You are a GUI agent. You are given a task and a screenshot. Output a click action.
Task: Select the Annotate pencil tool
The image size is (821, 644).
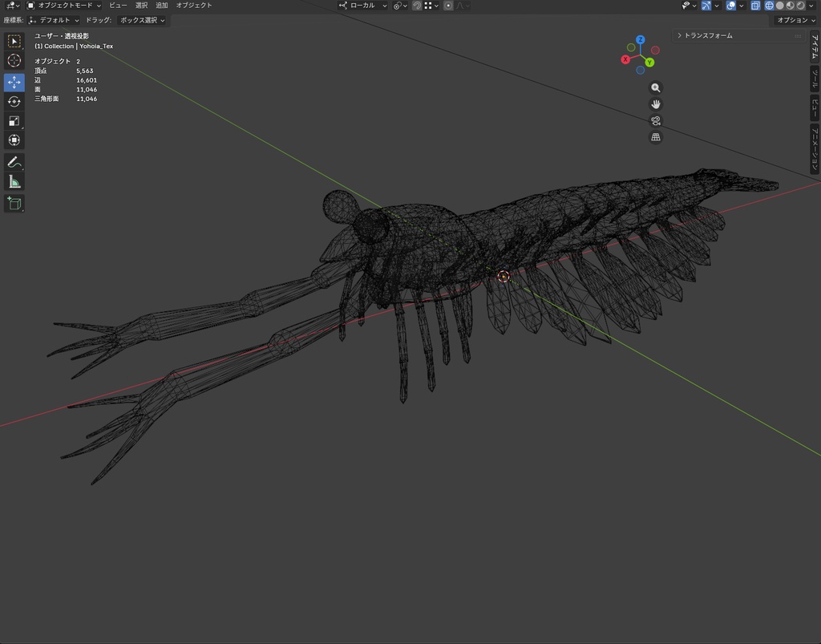click(x=14, y=162)
